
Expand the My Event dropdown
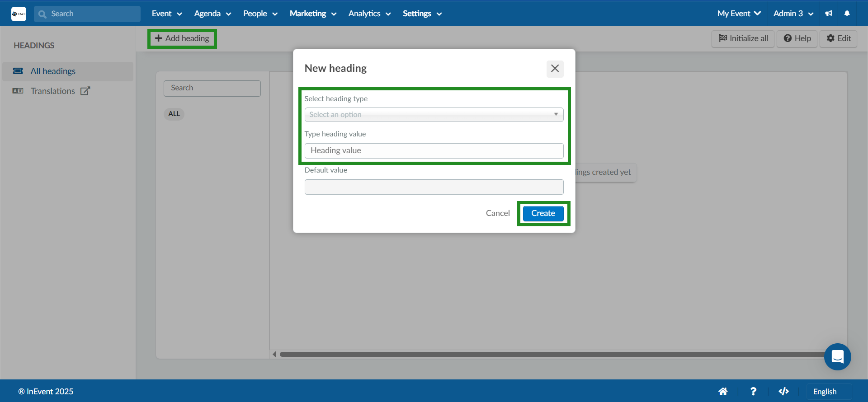click(x=739, y=14)
